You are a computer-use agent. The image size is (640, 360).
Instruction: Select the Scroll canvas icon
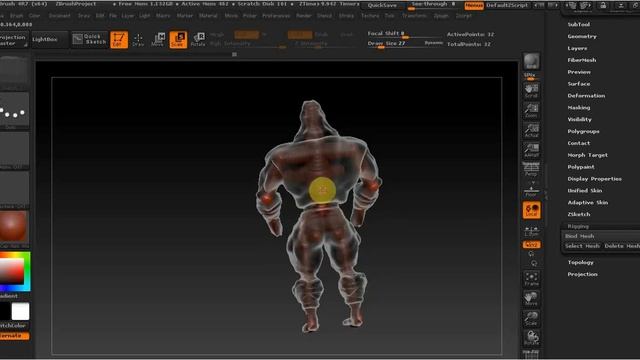pyautogui.click(x=531, y=91)
